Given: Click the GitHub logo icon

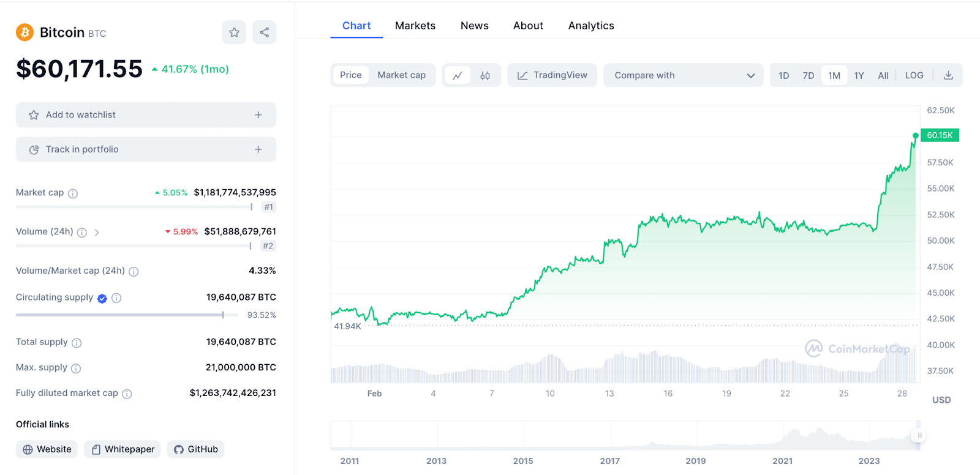Looking at the screenshot, I should [179, 449].
